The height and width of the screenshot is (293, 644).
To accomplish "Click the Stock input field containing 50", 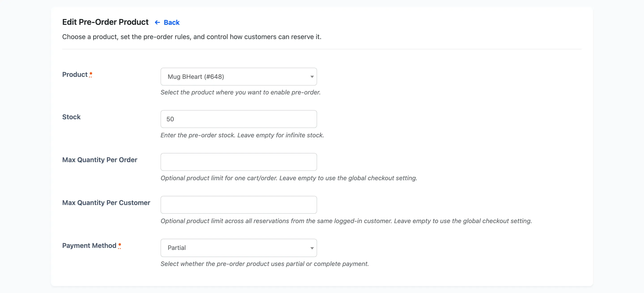I will (x=239, y=119).
